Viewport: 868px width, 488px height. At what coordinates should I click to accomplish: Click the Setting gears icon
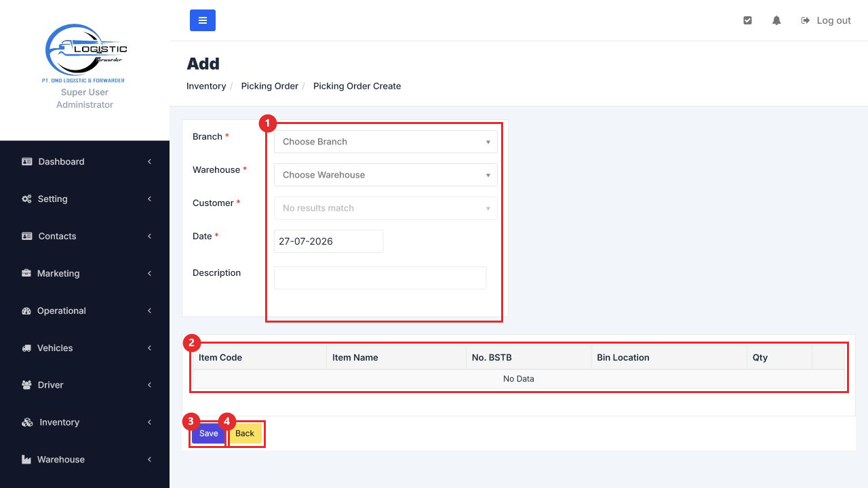27,199
